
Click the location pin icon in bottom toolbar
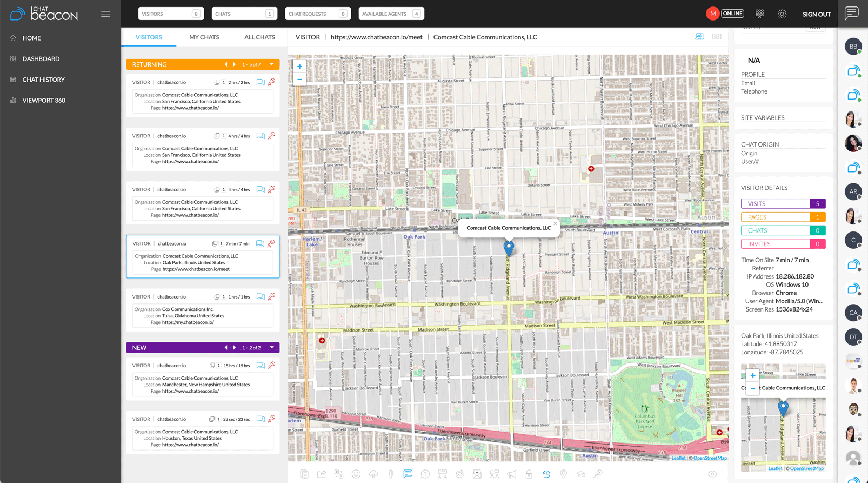(564, 474)
